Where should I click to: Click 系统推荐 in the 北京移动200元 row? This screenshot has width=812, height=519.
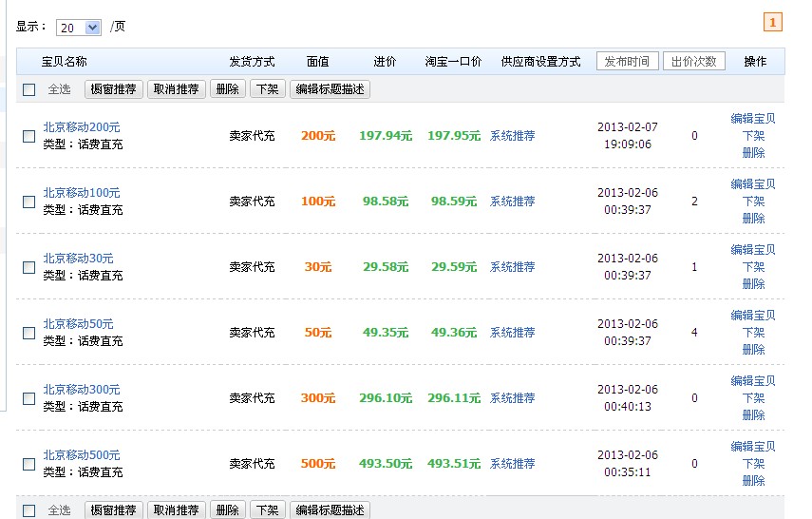tap(512, 136)
